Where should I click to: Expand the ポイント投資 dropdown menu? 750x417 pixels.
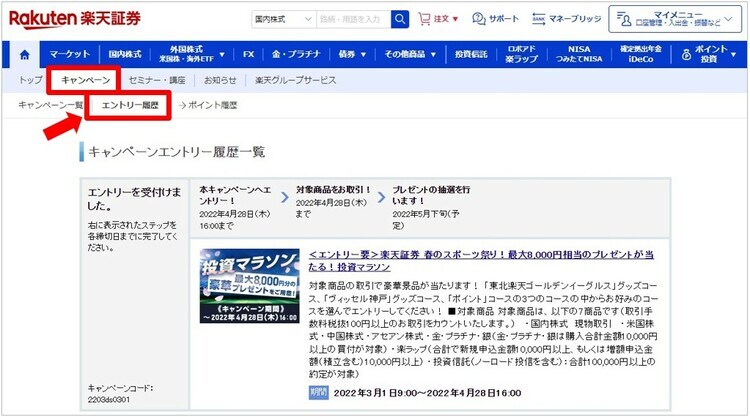click(x=709, y=55)
